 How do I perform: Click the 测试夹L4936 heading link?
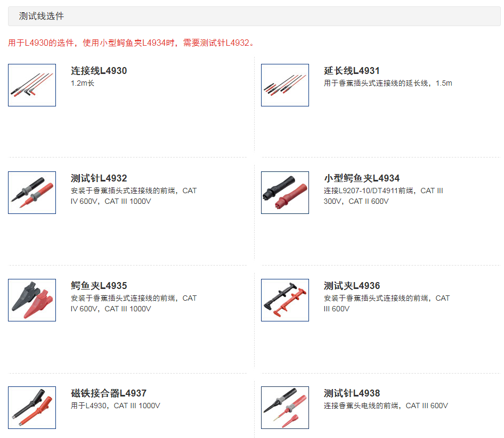[352, 286]
